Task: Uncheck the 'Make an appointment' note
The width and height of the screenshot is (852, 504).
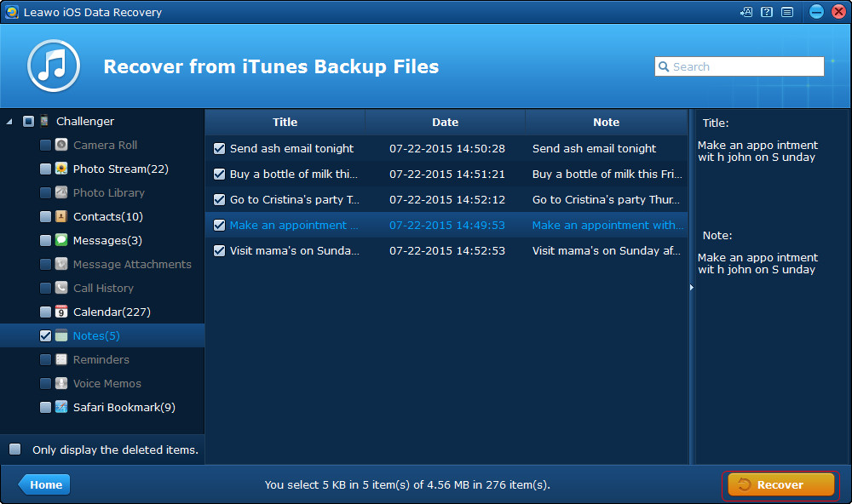Action: point(220,226)
